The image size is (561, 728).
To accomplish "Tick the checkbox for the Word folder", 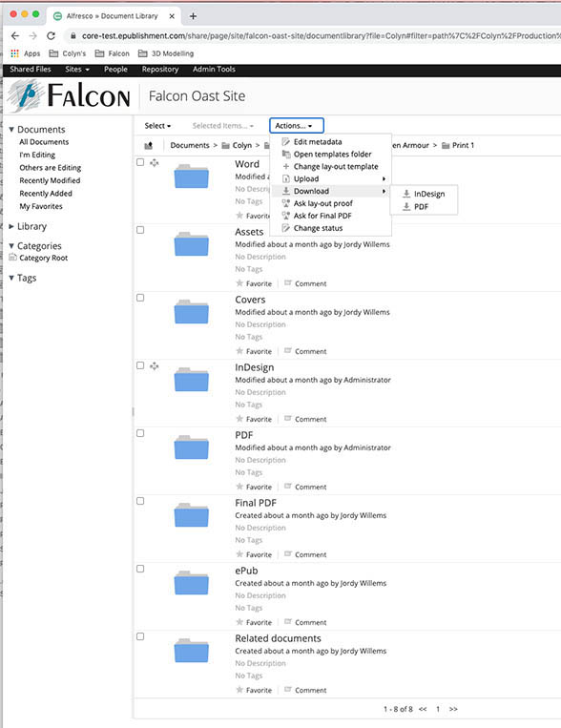I will click(x=140, y=162).
